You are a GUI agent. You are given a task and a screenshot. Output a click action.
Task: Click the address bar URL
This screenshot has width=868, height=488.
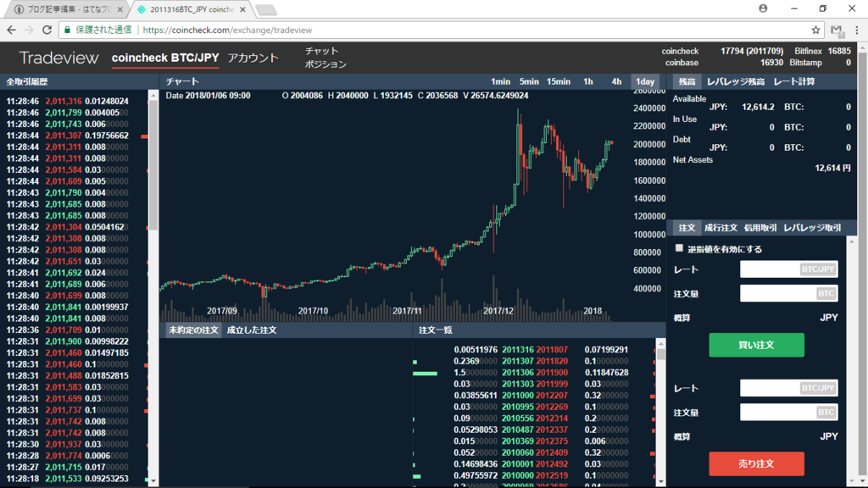(227, 30)
